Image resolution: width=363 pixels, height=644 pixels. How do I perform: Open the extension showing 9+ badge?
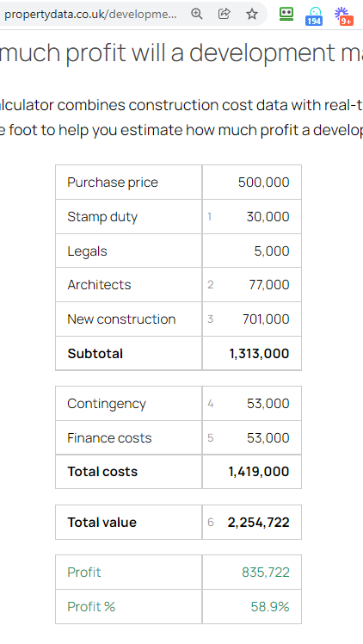[344, 16]
